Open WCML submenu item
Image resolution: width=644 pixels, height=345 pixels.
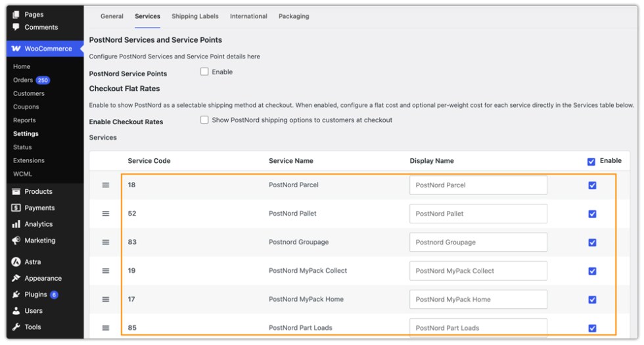click(x=22, y=174)
